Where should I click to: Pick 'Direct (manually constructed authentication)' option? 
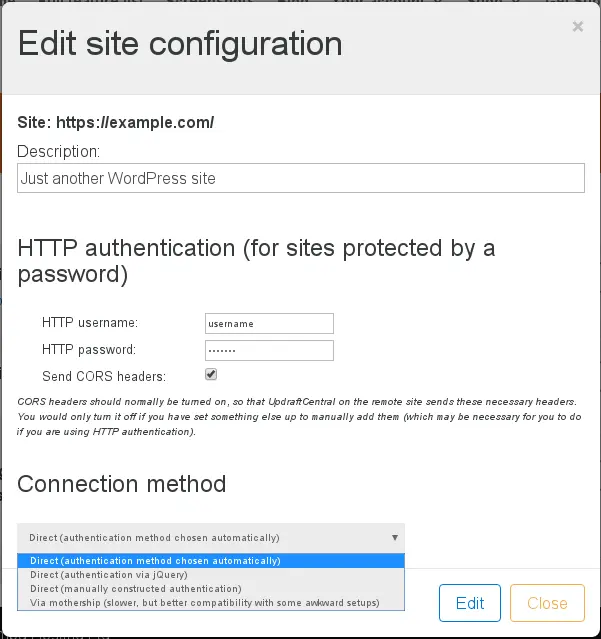[135, 589]
